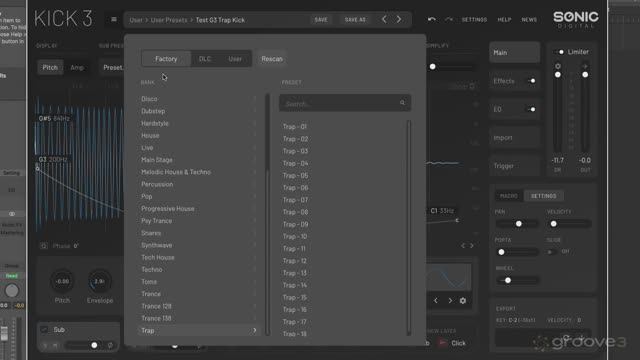Image resolution: width=640 pixels, height=360 pixels.
Task: Select preset Trap - 01
Action: coord(295,127)
